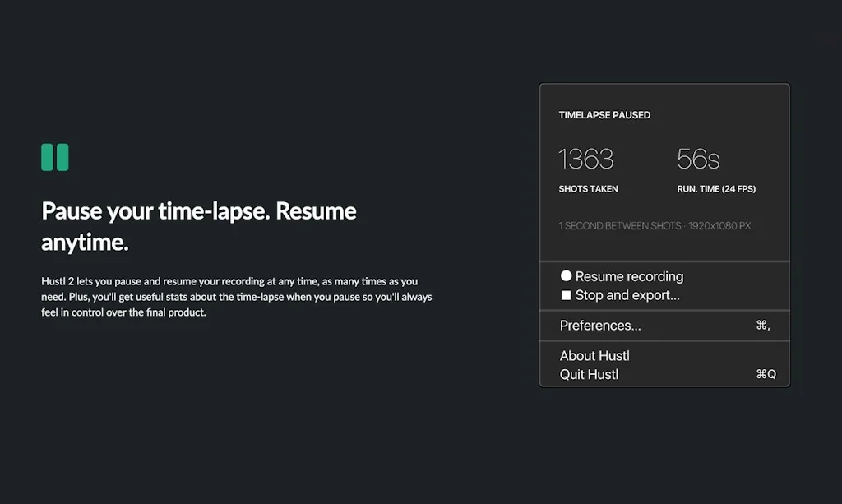The height and width of the screenshot is (504, 842).
Task: Click the 56s run time value
Action: [698, 159]
